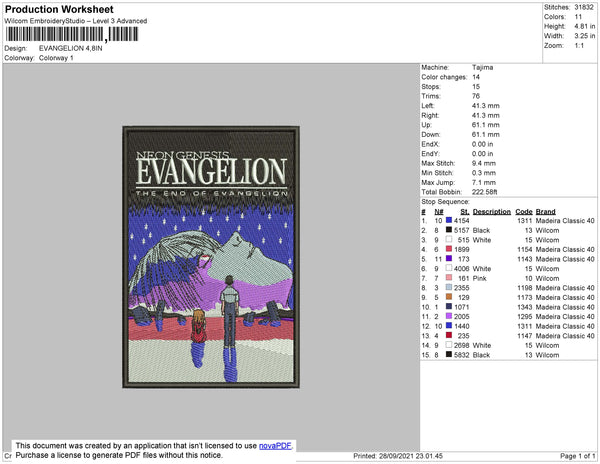Viewport: 600px width, 464px height.
Task: Select the blue swatch in stop row 1
Action: (x=449, y=220)
